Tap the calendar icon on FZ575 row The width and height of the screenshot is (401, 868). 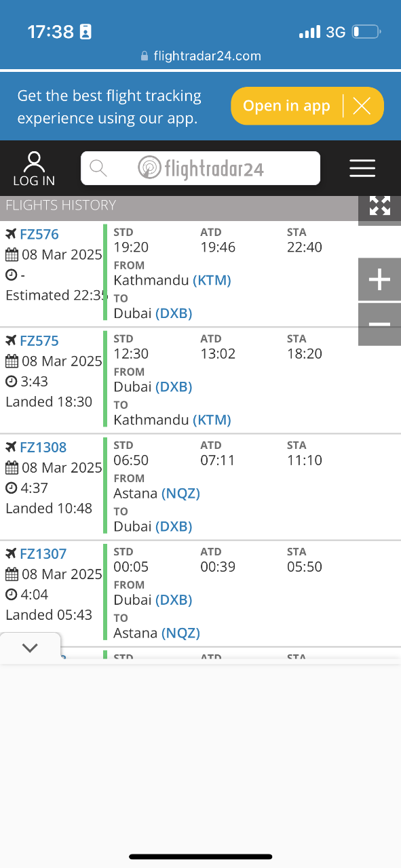12,361
